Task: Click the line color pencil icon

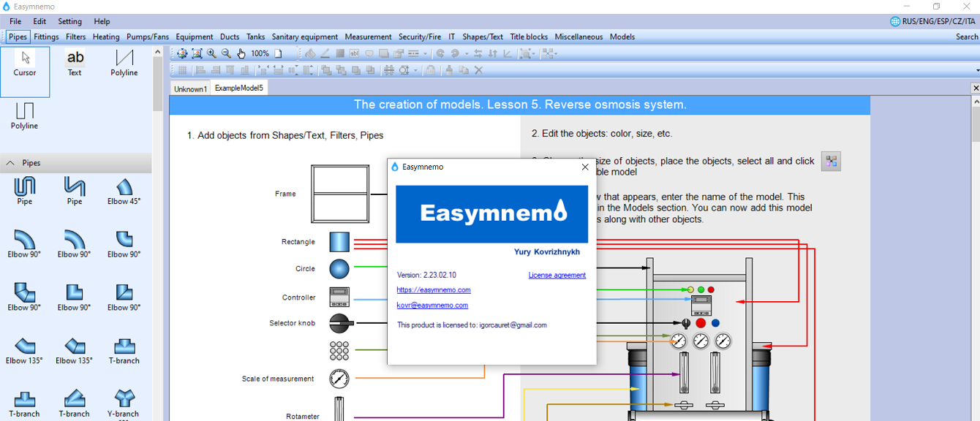Action: (325, 53)
